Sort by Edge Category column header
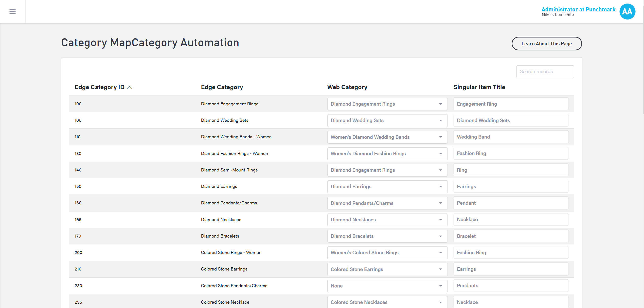The height and width of the screenshot is (308, 644). [222, 87]
